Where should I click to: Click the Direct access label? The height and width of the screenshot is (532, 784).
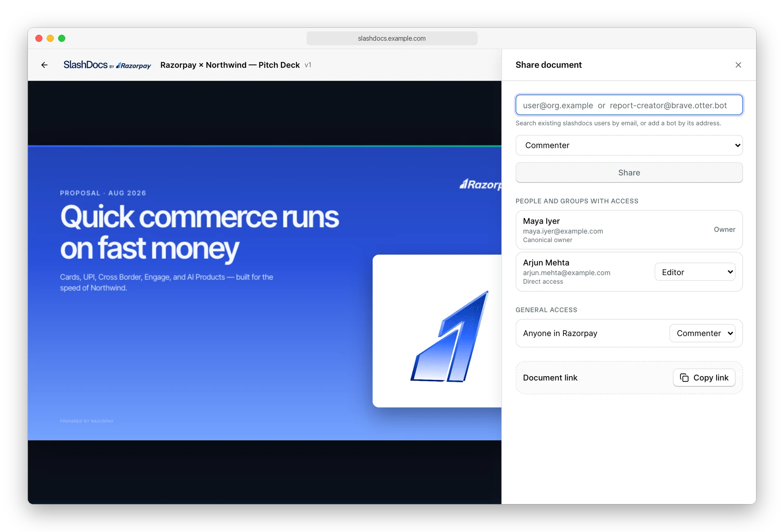coord(543,282)
